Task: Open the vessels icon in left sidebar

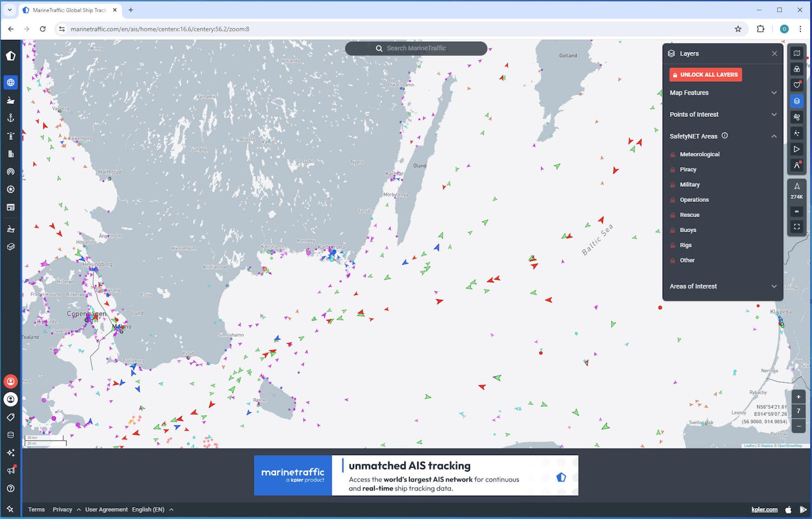Action: tap(10, 100)
